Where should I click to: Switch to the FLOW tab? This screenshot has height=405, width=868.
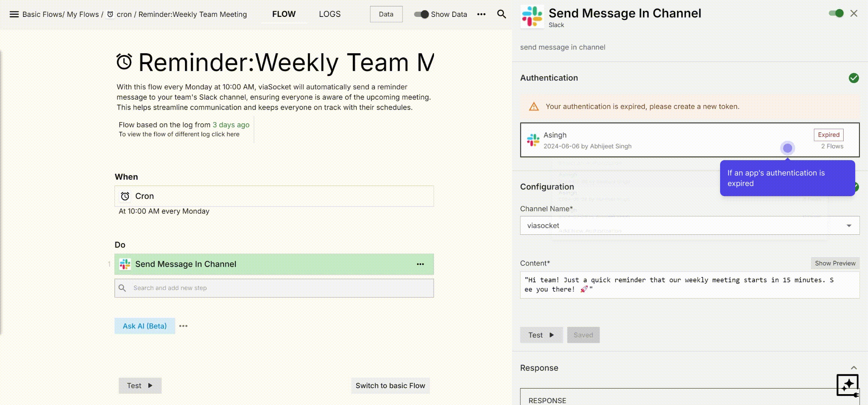click(284, 14)
